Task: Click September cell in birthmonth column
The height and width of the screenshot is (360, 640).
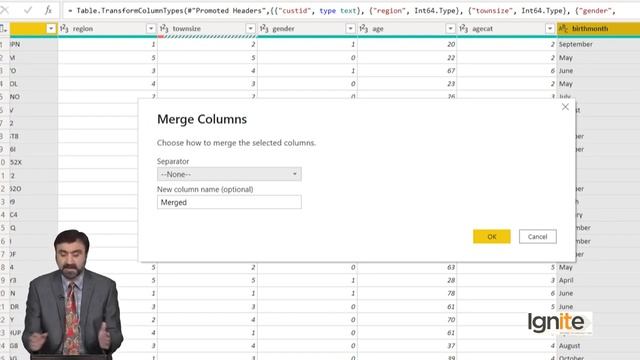Action: click(598, 44)
